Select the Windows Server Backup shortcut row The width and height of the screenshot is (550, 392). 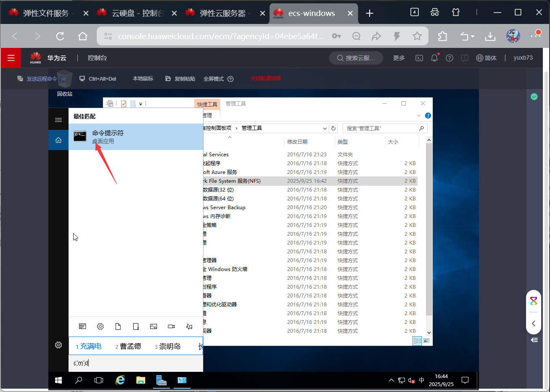pyautogui.click(x=310, y=208)
